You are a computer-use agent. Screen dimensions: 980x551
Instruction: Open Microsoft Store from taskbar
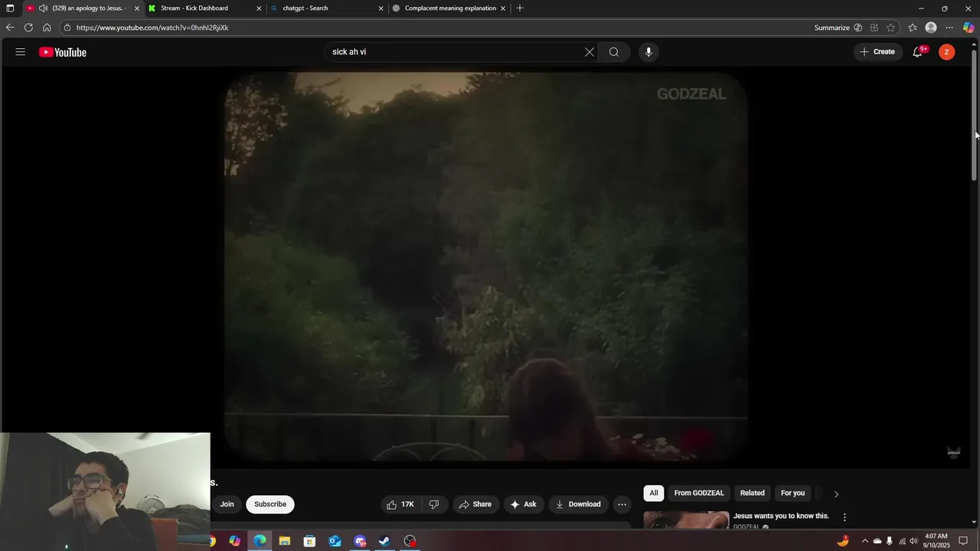pyautogui.click(x=309, y=541)
